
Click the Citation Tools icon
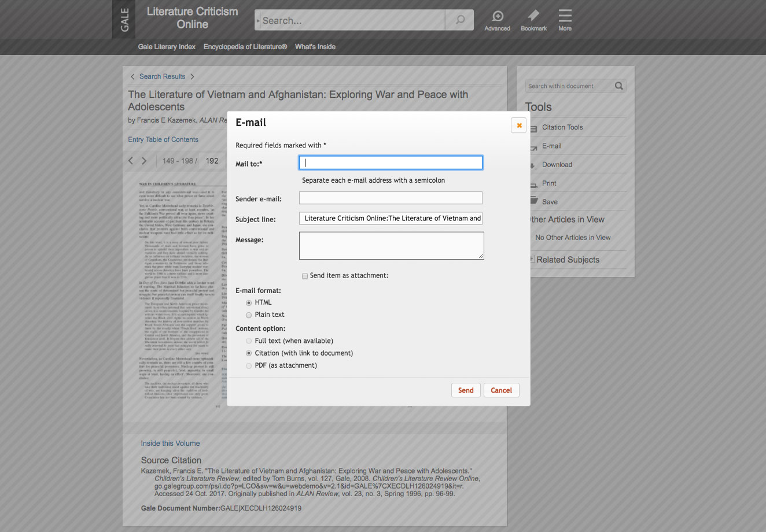[533, 128]
